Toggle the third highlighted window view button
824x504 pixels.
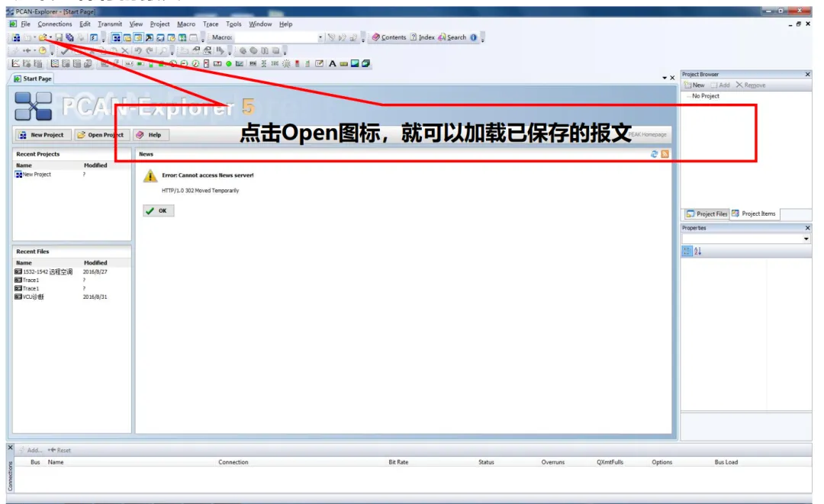pyautogui.click(x=138, y=37)
